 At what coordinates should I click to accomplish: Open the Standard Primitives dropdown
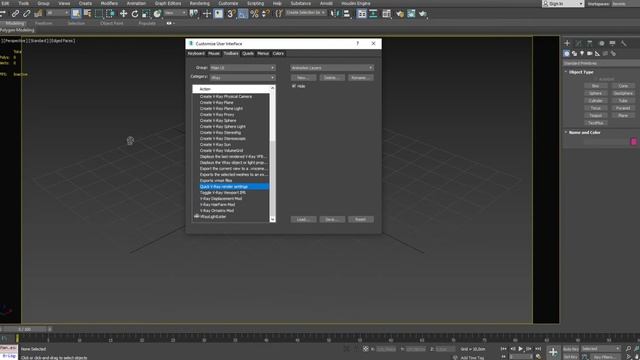[601, 63]
